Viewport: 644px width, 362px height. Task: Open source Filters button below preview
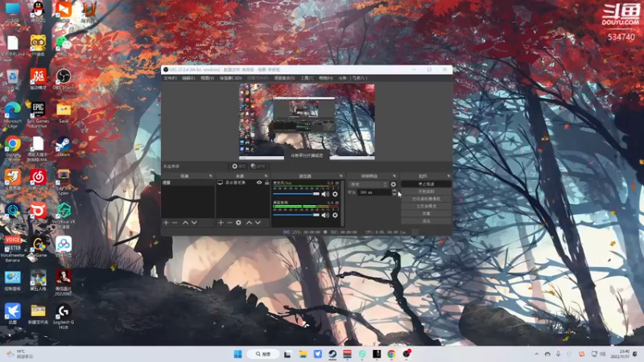[x=258, y=167]
